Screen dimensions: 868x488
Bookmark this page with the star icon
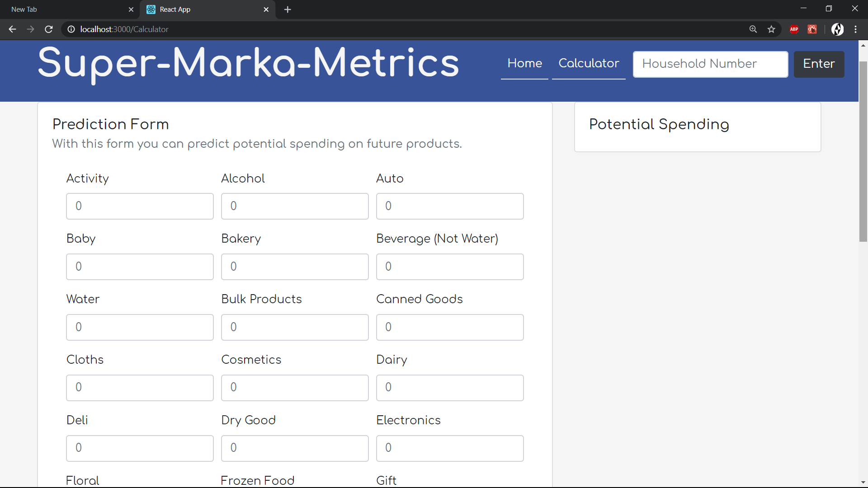click(771, 29)
